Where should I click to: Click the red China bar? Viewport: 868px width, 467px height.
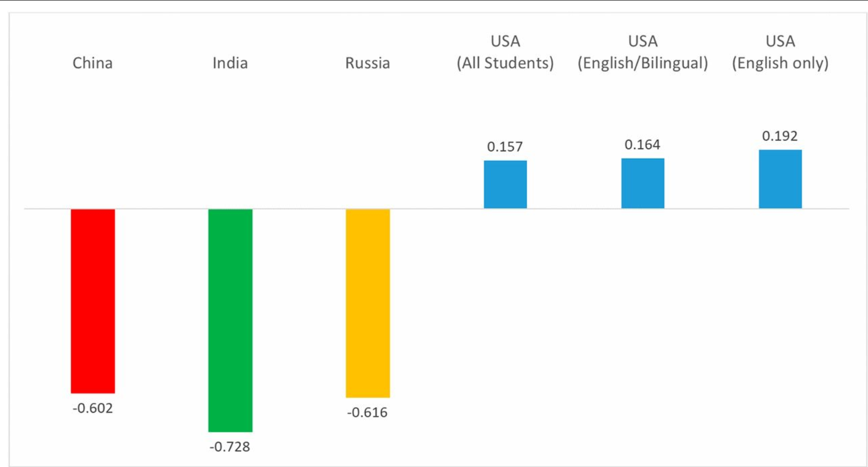pyautogui.click(x=93, y=301)
